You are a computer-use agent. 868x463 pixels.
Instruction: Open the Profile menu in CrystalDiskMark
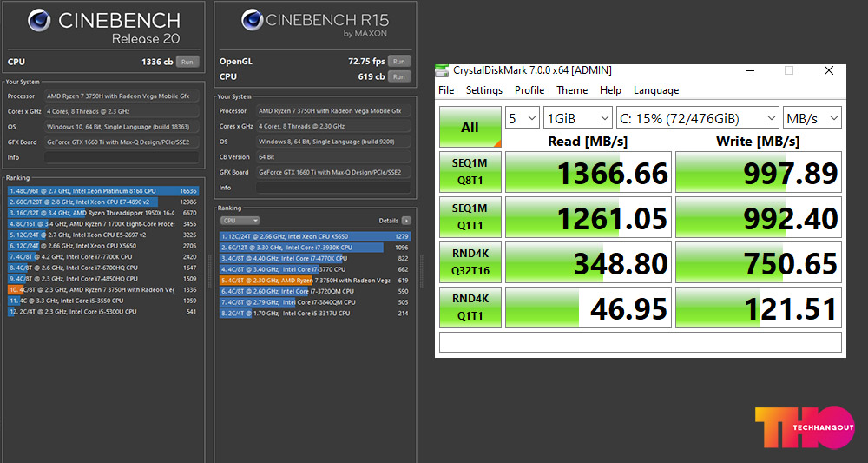529,90
